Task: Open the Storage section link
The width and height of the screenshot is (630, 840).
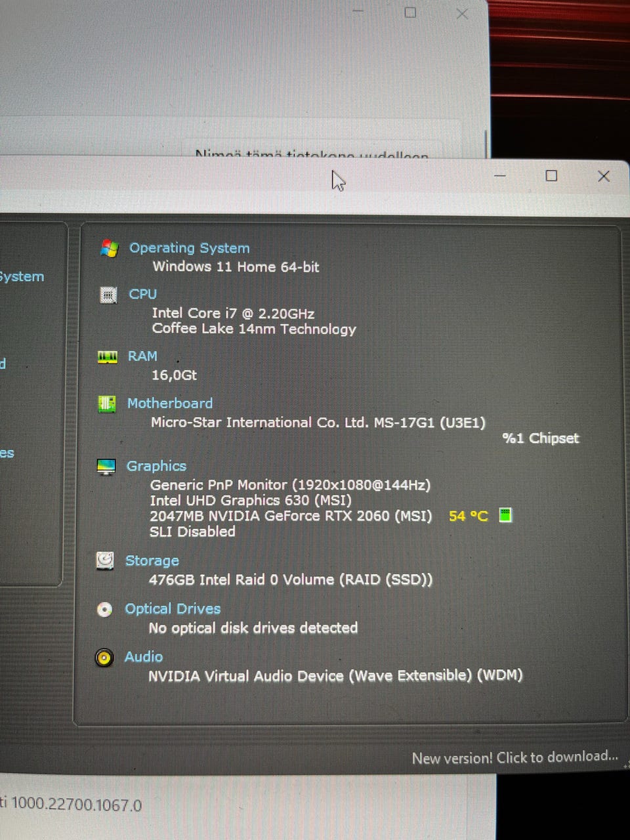Action: [x=152, y=560]
